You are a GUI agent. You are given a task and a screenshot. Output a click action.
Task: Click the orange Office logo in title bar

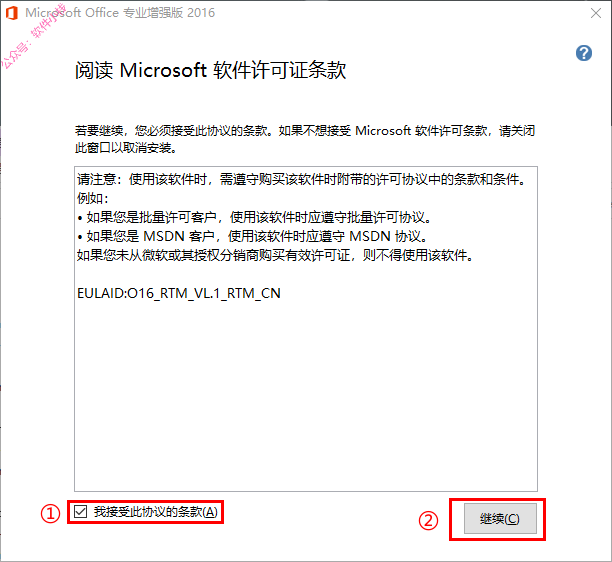(x=12, y=12)
